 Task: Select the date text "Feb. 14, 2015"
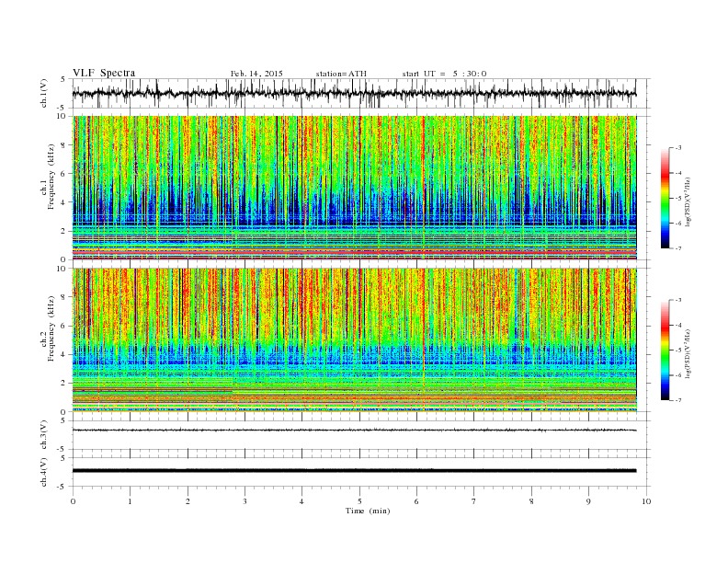tap(256, 74)
